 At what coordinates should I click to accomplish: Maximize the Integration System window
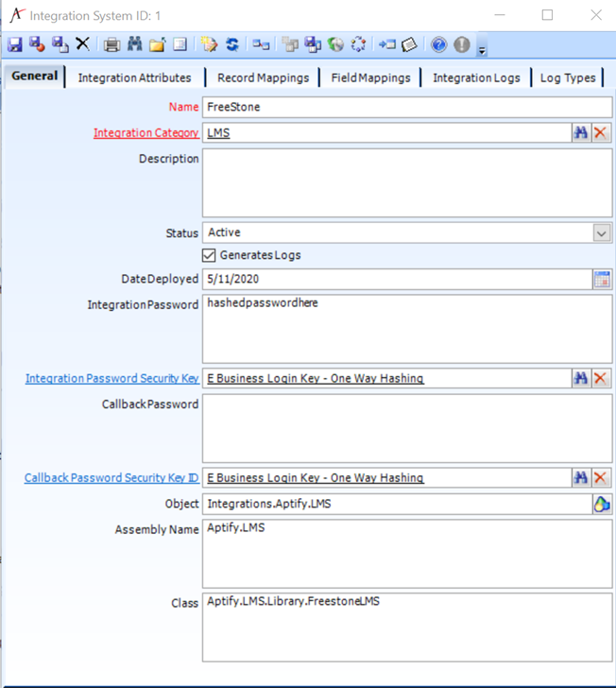click(x=547, y=15)
